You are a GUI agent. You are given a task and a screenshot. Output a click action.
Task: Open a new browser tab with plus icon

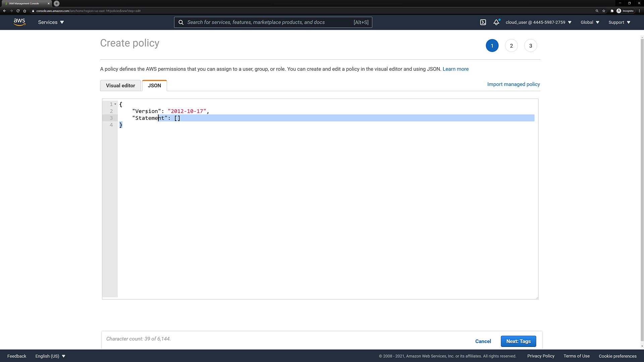57,3
